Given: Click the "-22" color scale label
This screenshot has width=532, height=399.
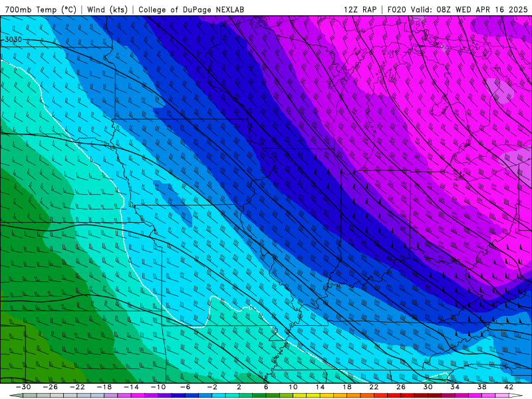Looking at the screenshot, I should [x=77, y=387].
